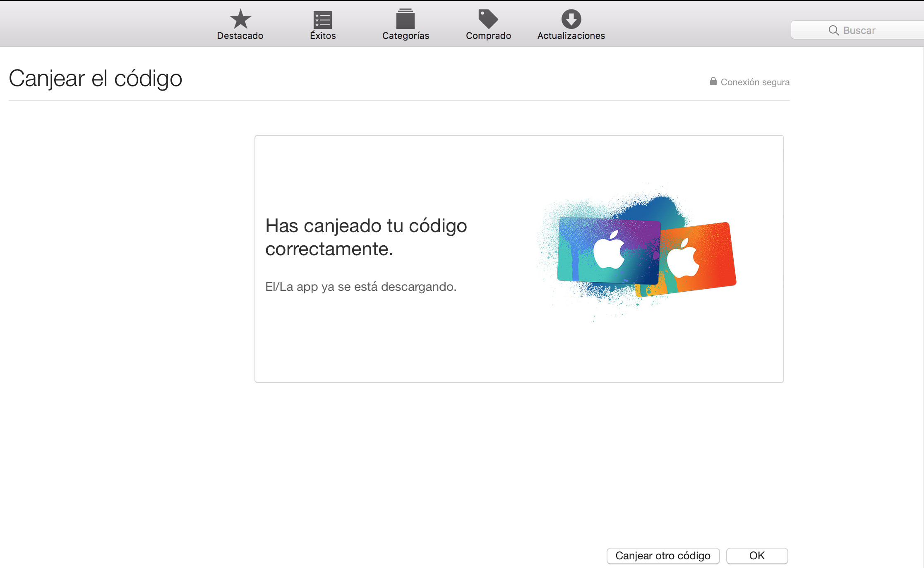Go to the Comprado tab label
Viewport: 924px width, 568px height.
[488, 36]
